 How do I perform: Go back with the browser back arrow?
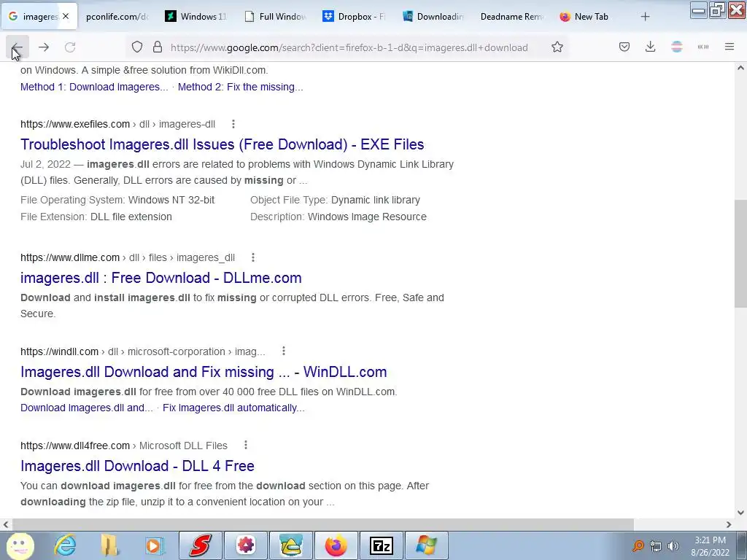(x=18, y=47)
